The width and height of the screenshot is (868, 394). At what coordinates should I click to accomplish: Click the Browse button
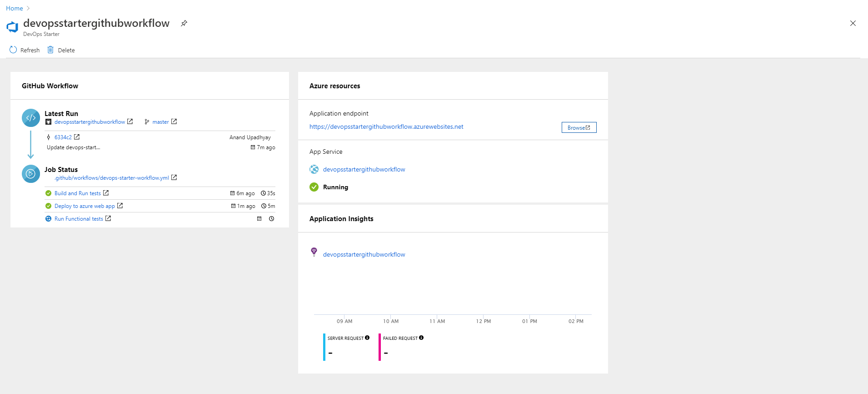point(579,127)
